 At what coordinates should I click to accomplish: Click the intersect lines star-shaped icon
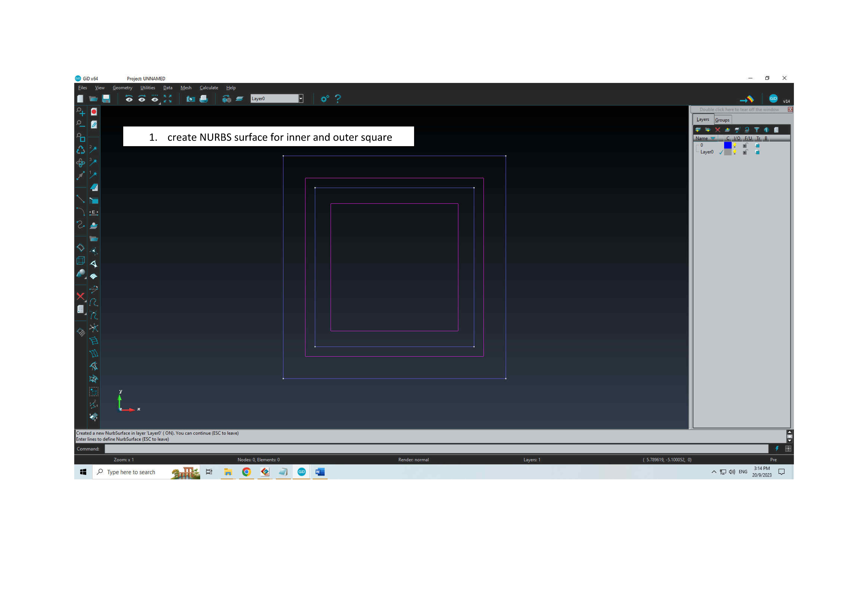tap(94, 328)
